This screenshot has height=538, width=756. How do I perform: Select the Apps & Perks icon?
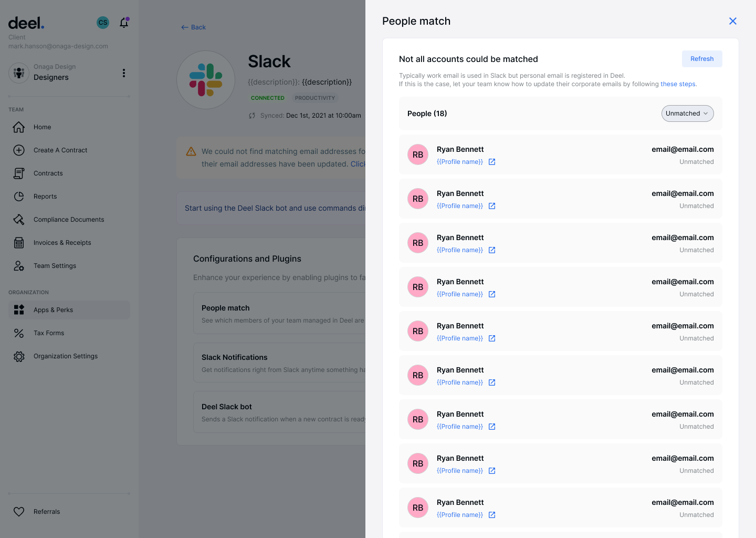[x=19, y=309]
